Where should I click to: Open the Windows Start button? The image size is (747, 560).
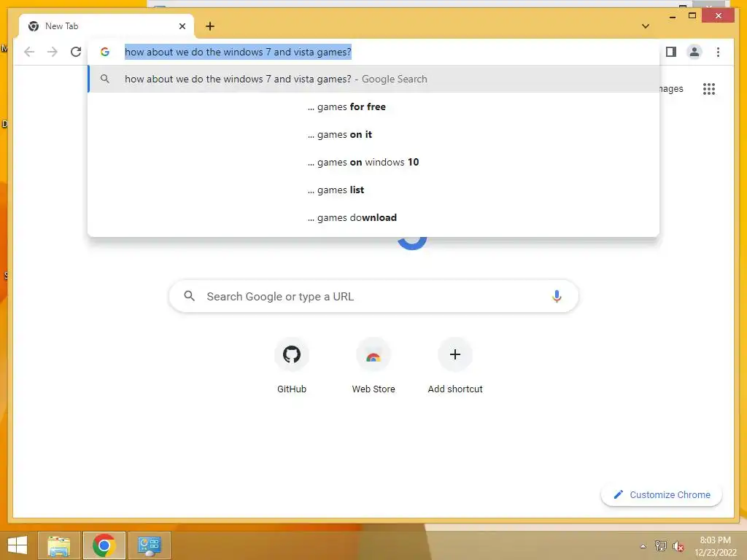(18, 545)
